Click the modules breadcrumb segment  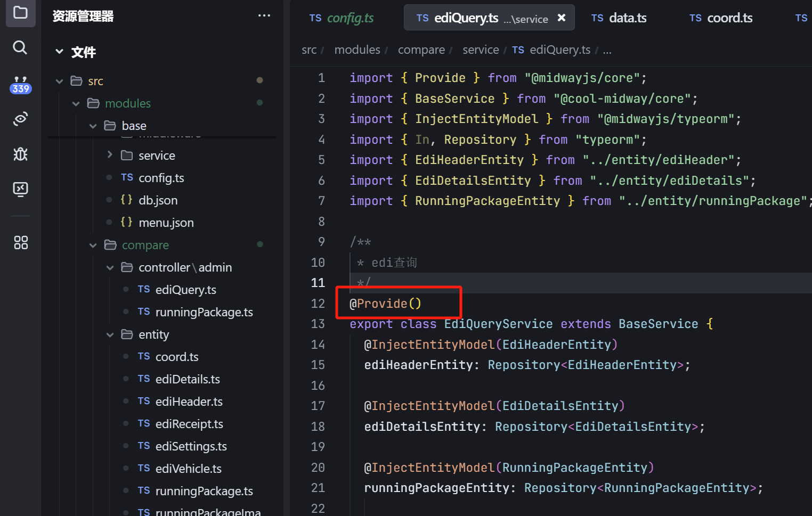click(x=357, y=50)
